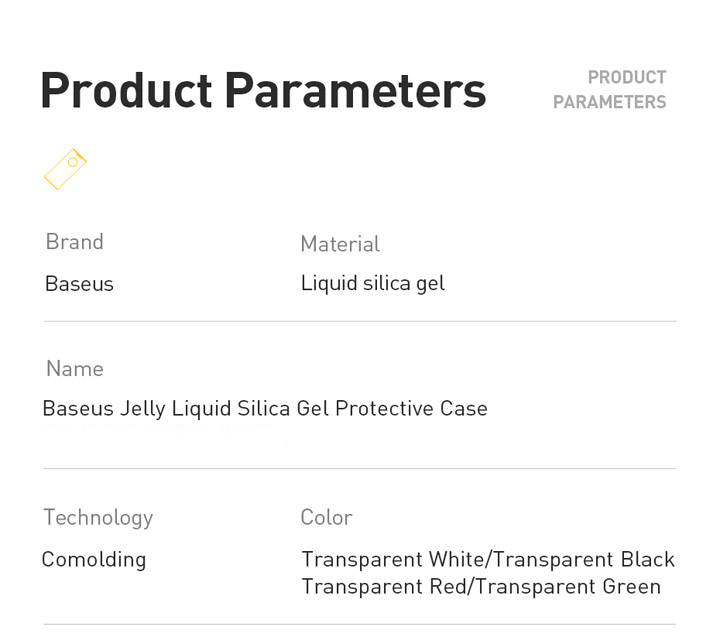Image resolution: width=720 pixels, height=639 pixels.
Task: Click Baseus Jelly Liquid Silica Gel Protective Case
Action: point(265,409)
